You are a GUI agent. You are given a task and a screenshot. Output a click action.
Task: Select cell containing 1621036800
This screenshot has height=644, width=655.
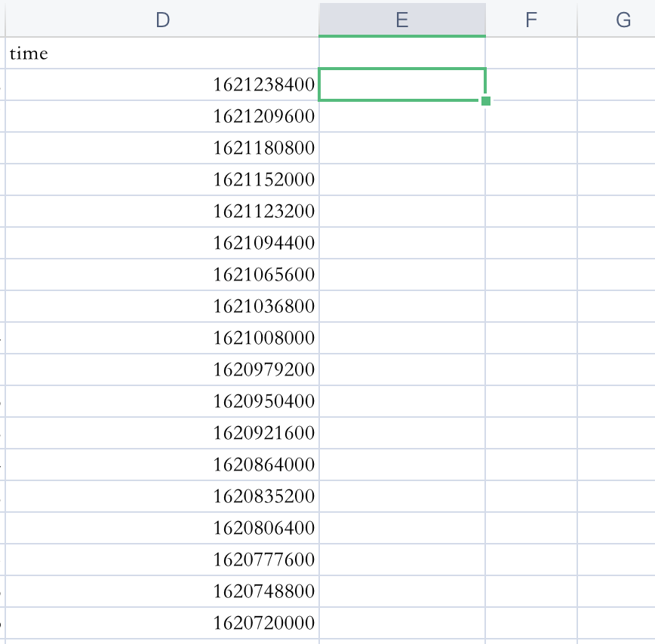(162, 307)
